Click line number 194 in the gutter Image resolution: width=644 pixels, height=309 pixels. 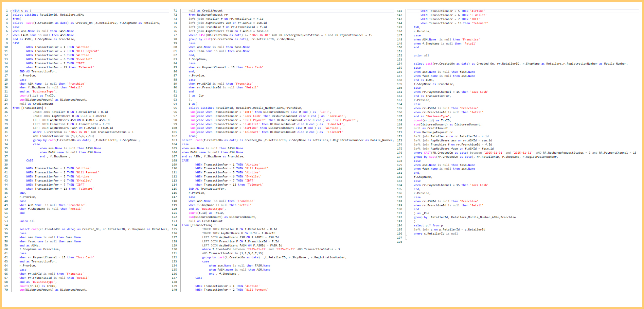tap(399, 225)
